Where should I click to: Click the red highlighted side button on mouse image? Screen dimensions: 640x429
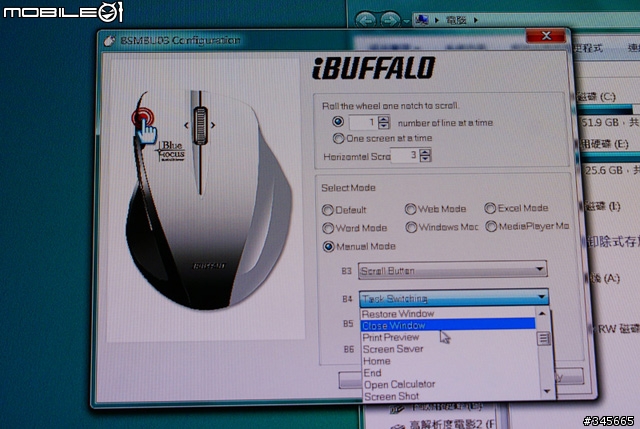click(143, 117)
